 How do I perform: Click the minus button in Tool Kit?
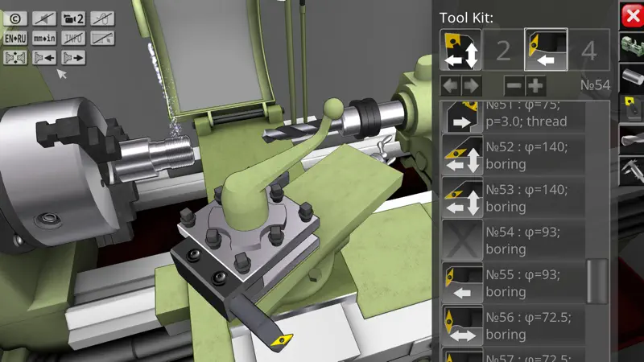[x=514, y=86]
